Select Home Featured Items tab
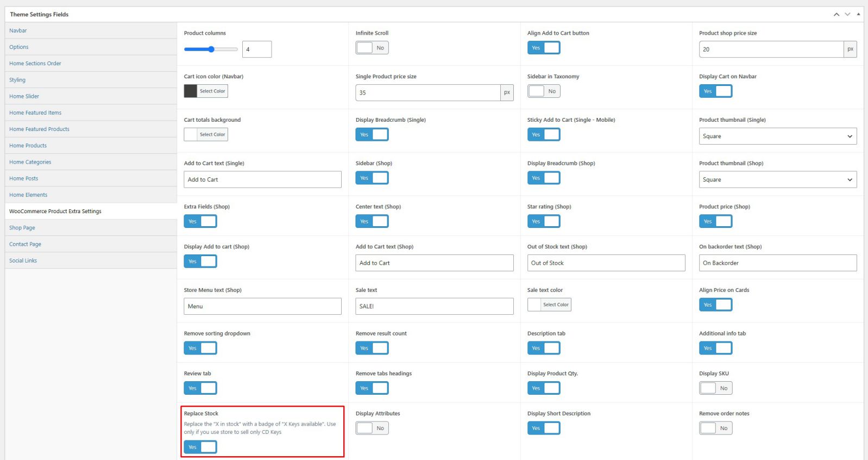 click(x=91, y=113)
